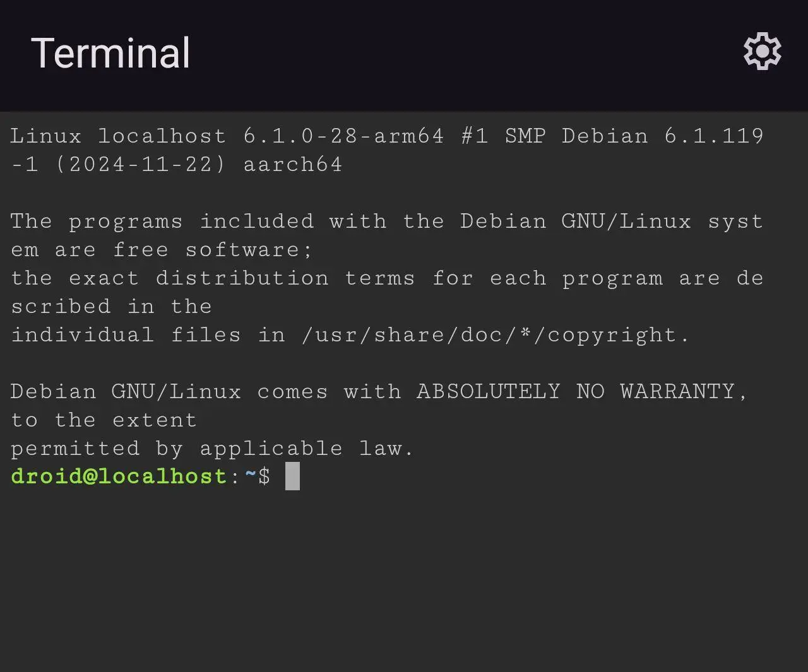Click the words 'free software;'
Viewport: 808px width, 672px height.
213,250
